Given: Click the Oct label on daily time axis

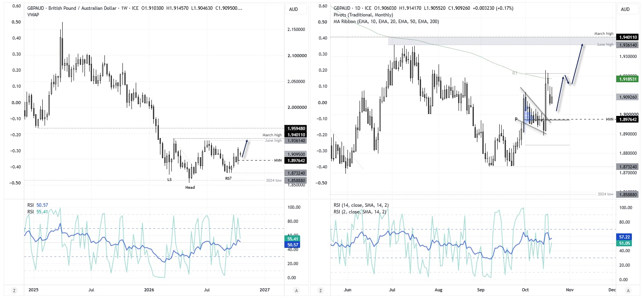Looking at the screenshot, I should pyautogui.click(x=525, y=290).
